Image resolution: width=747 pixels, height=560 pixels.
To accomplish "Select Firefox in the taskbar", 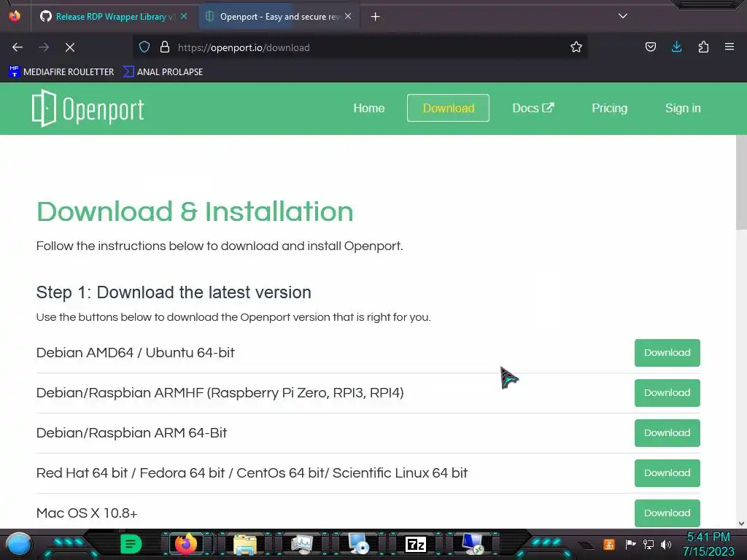I will click(x=186, y=544).
